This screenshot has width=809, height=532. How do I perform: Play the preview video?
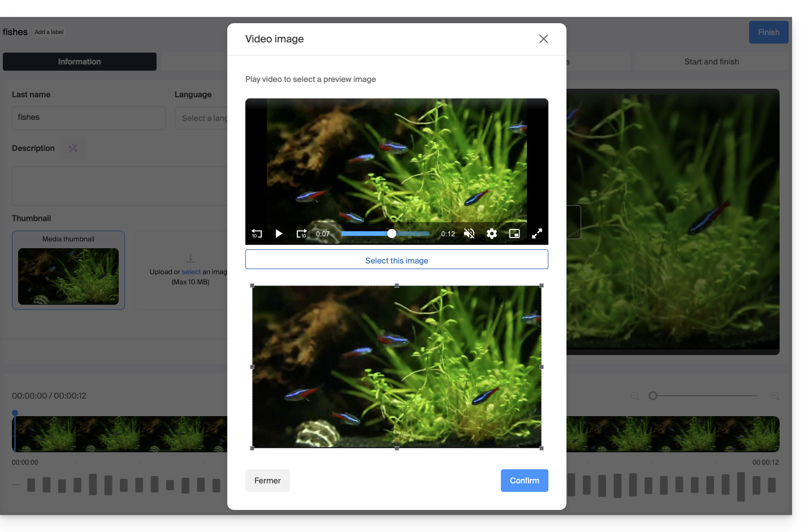tap(279, 233)
